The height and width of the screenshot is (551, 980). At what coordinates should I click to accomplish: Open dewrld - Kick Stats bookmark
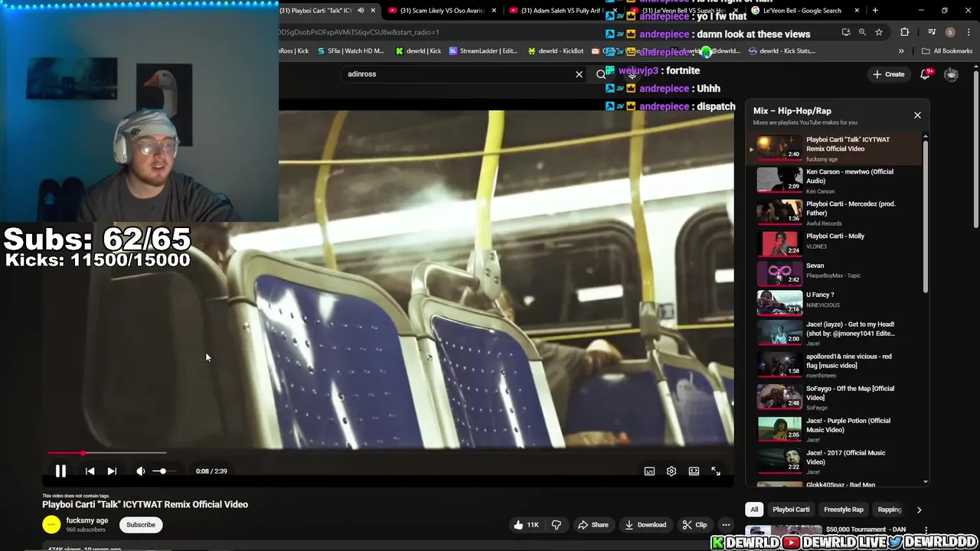click(x=782, y=51)
